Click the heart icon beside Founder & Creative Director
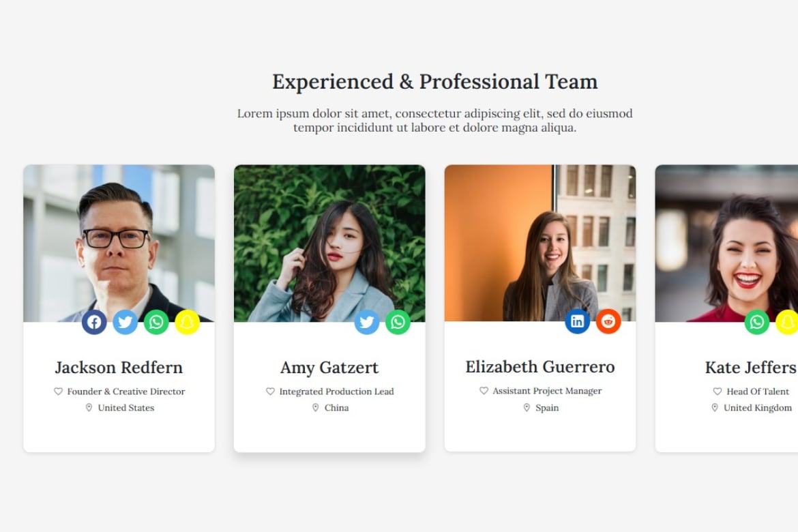The image size is (798, 532). point(59,391)
